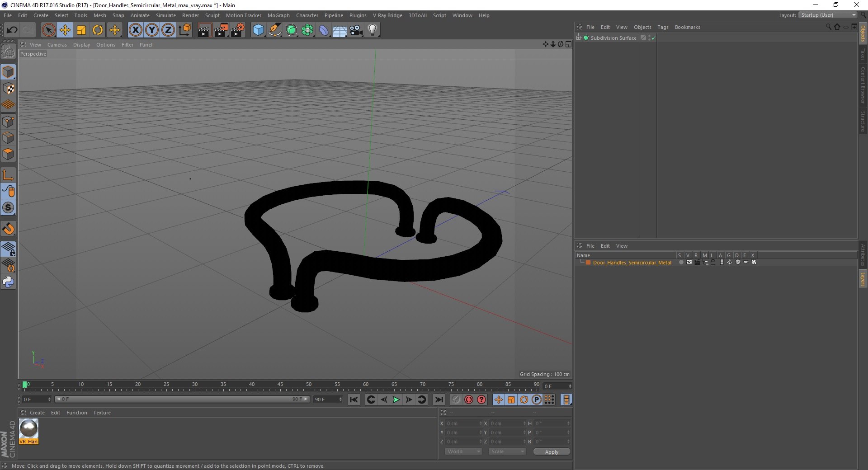The width and height of the screenshot is (868, 470).
Task: Toggle autokeying button
Action: (469, 399)
